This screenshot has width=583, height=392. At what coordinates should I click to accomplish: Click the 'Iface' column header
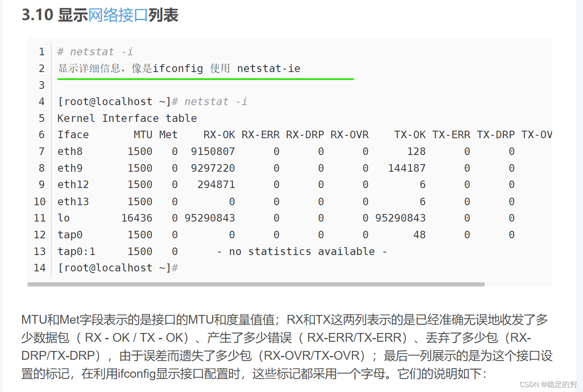pyautogui.click(x=73, y=134)
